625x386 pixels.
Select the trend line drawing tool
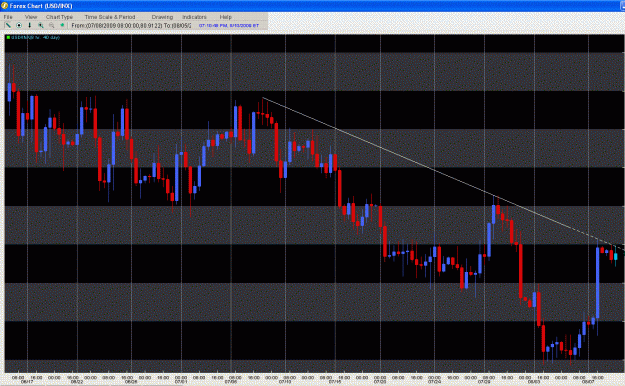coord(8,25)
